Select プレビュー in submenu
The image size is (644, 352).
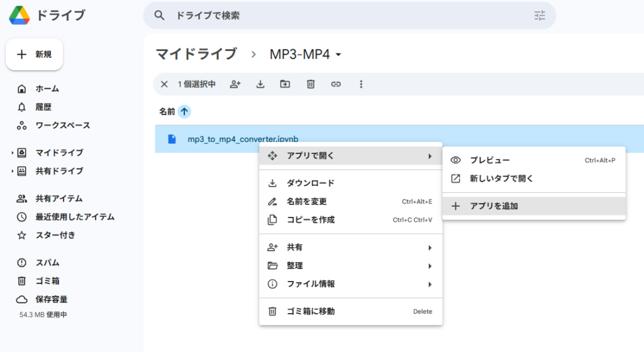click(534, 160)
